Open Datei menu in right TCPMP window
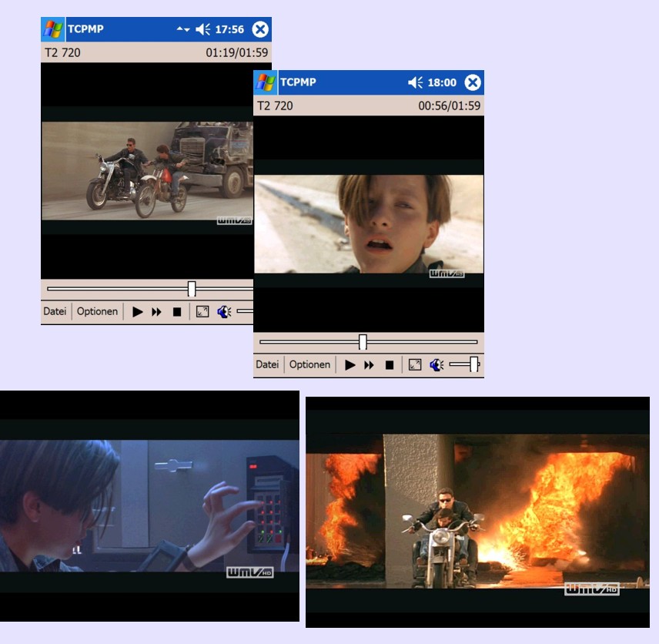The height and width of the screenshot is (644, 659). (267, 364)
